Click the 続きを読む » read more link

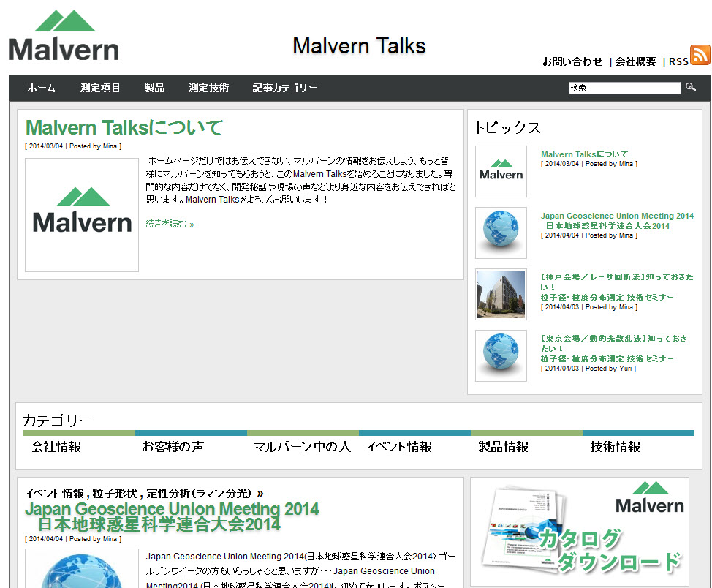[170, 224]
